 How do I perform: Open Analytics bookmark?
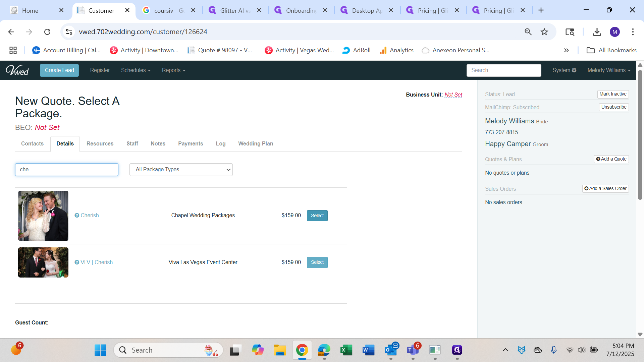click(396, 50)
